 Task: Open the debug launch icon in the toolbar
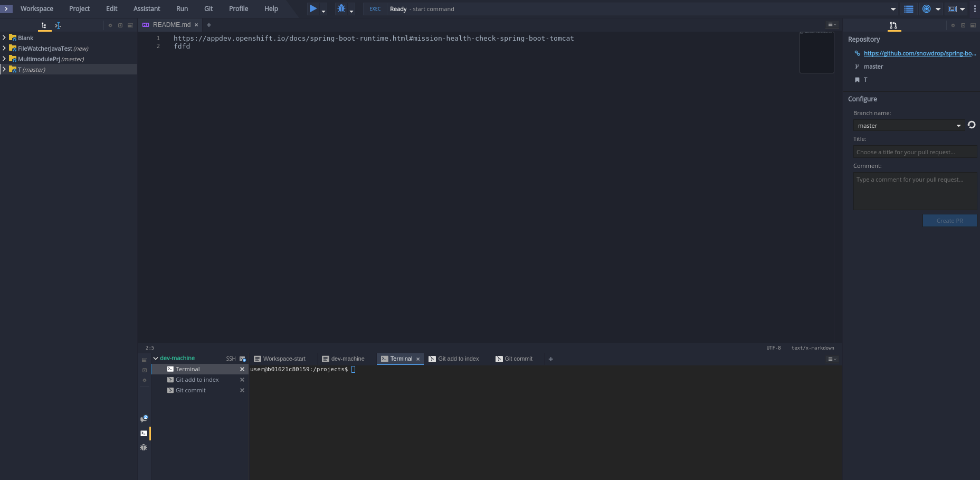(x=340, y=9)
